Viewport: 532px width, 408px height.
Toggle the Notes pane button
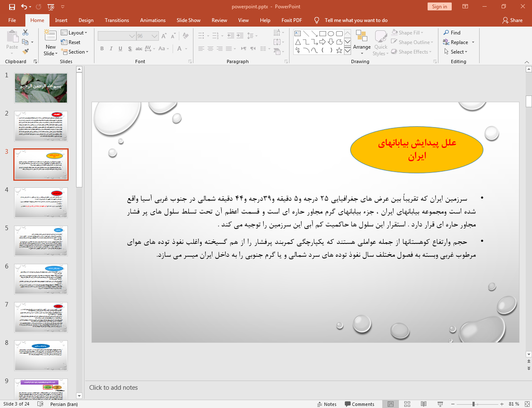[x=327, y=404]
